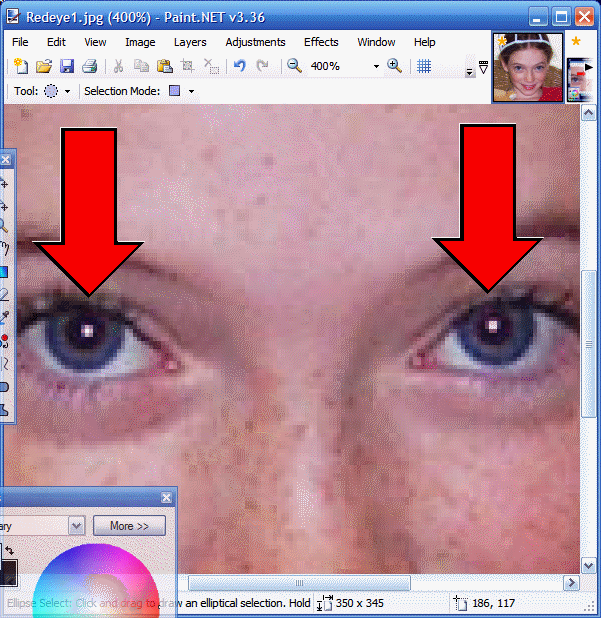601x618 pixels.
Task: Click the Open file folder icon
Action: (43, 66)
